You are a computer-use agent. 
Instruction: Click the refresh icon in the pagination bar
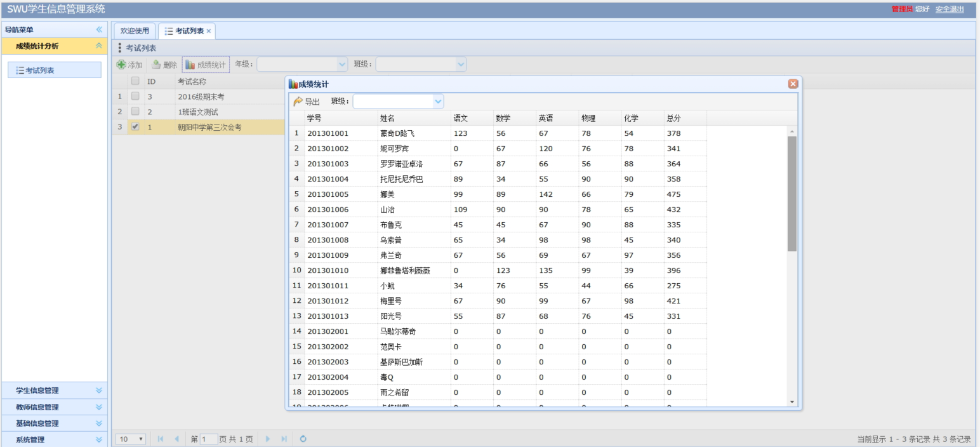303,437
